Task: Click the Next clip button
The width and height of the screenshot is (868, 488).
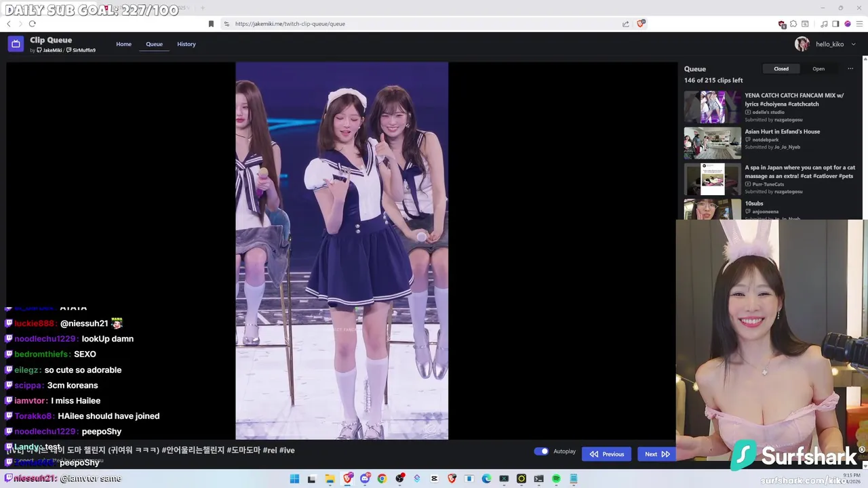Action: tap(657, 454)
